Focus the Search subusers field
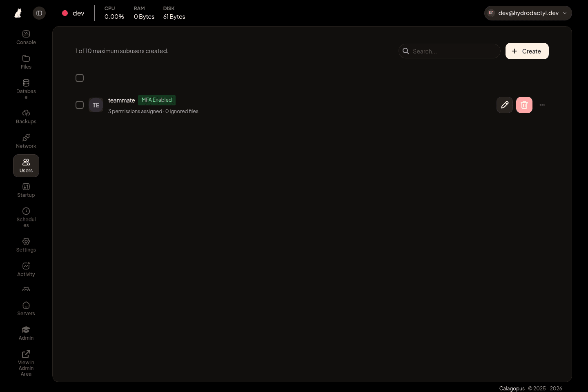This screenshot has height=392, width=588. [x=450, y=51]
